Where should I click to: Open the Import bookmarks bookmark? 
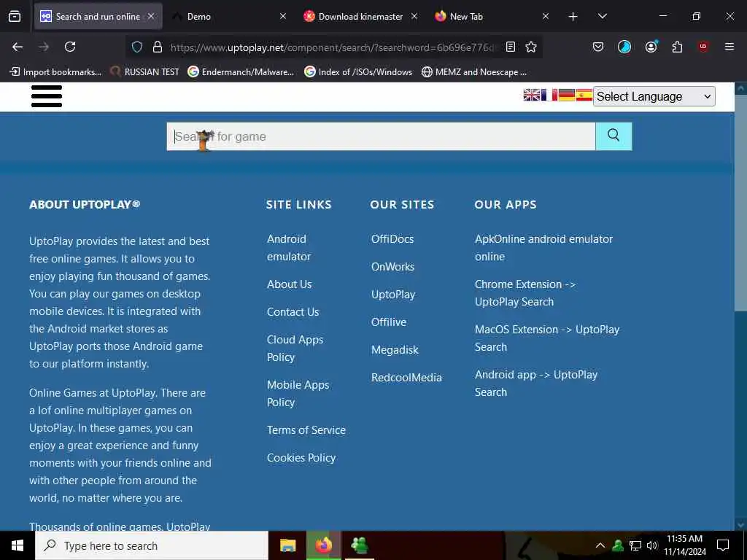tap(55, 72)
